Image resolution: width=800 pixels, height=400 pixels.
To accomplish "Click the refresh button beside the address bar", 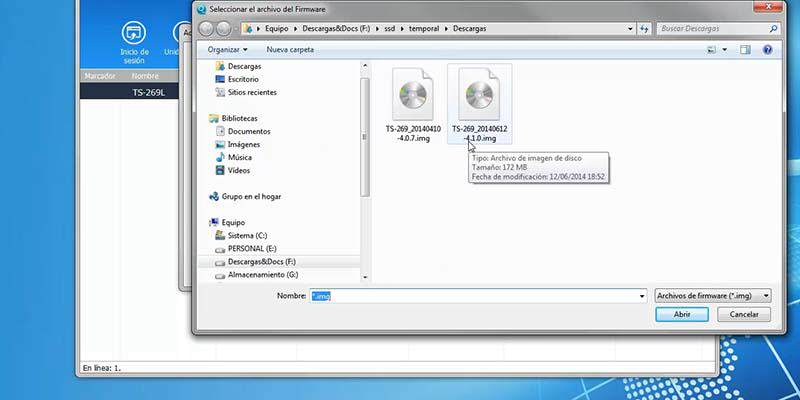I will (644, 29).
